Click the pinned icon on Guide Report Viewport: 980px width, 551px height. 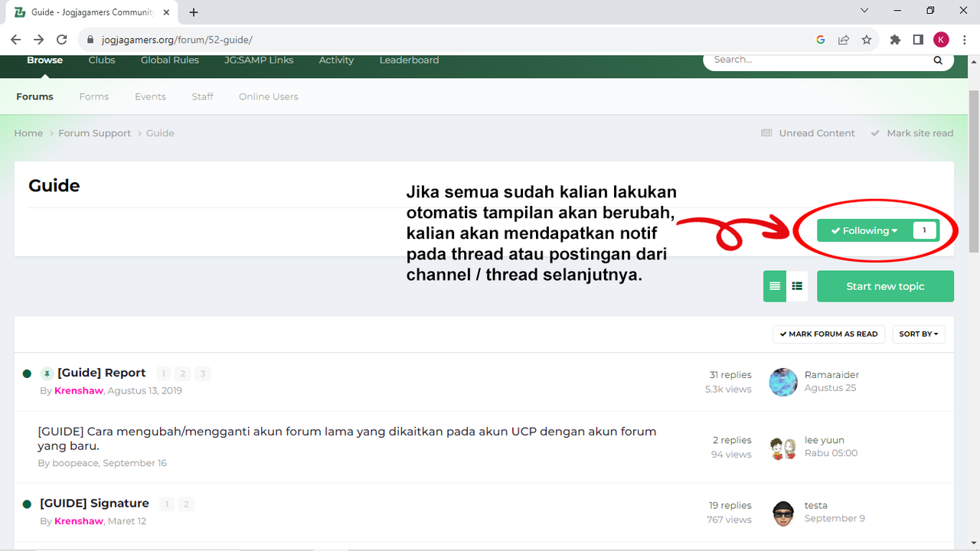click(47, 373)
